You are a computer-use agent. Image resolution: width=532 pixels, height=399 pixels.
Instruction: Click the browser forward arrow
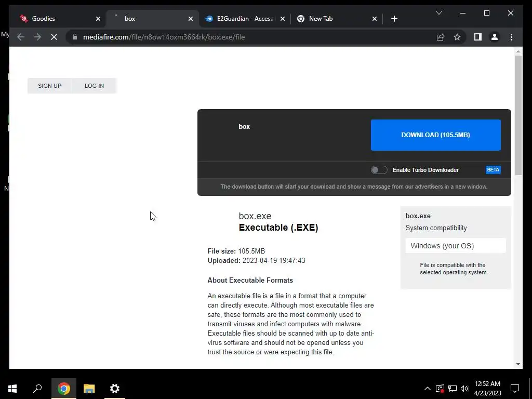pyautogui.click(x=37, y=37)
